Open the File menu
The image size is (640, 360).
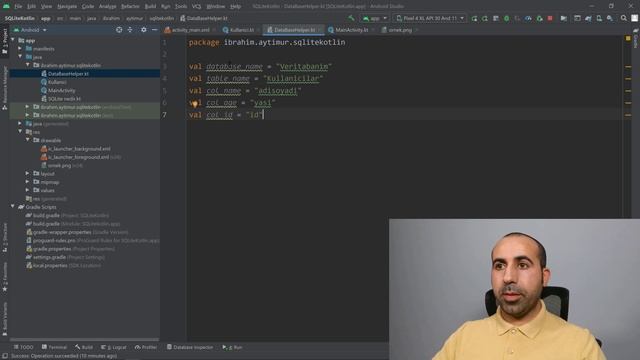(x=18, y=7)
